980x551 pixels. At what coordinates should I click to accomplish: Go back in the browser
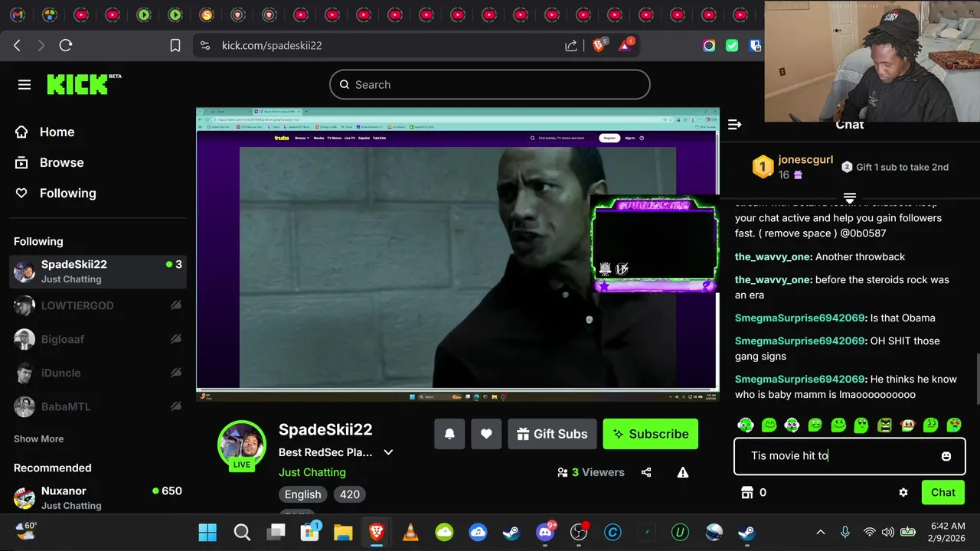tap(17, 45)
